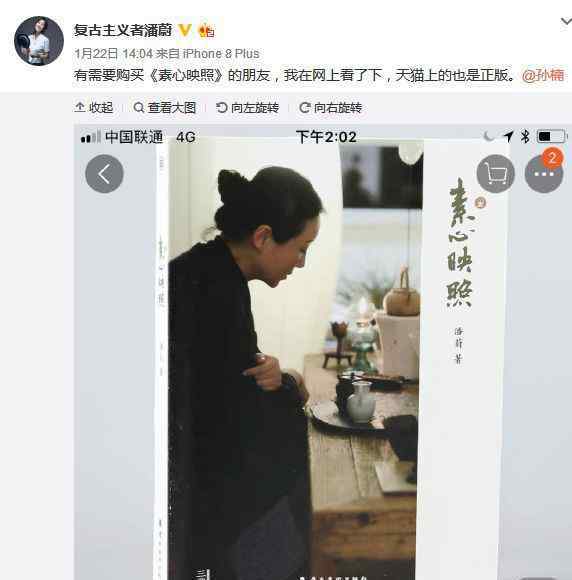Click the magnifier icon beside 查看大图
572x580 pixels.
[x=139, y=108]
